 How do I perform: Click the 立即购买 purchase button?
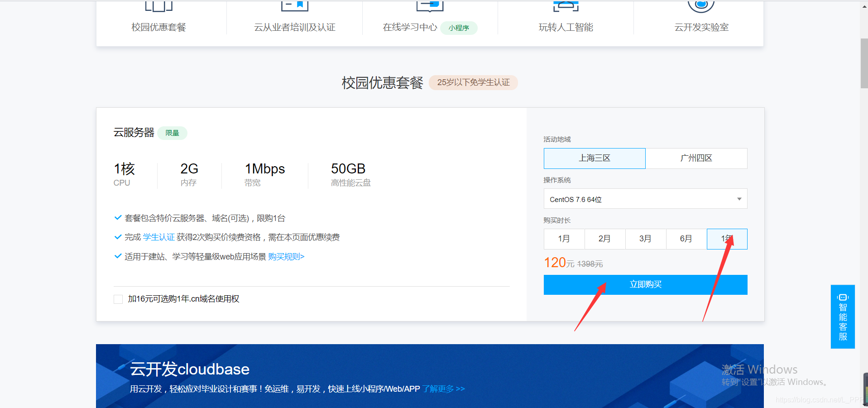click(x=645, y=284)
